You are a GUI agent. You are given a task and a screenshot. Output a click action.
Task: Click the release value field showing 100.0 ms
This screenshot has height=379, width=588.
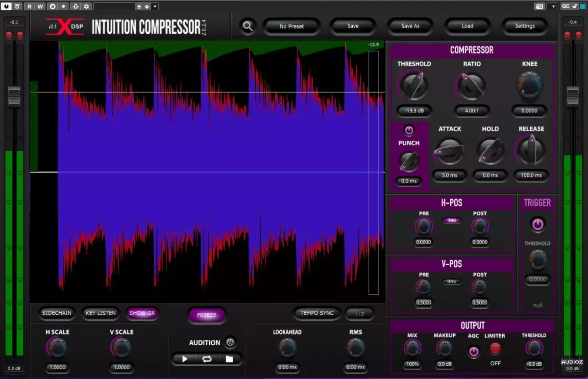[x=531, y=175]
